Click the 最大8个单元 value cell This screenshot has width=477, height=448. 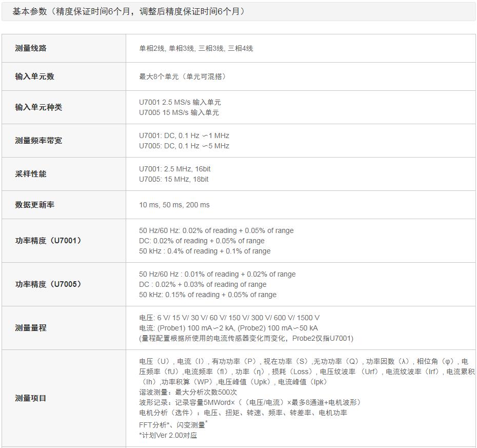183,76
